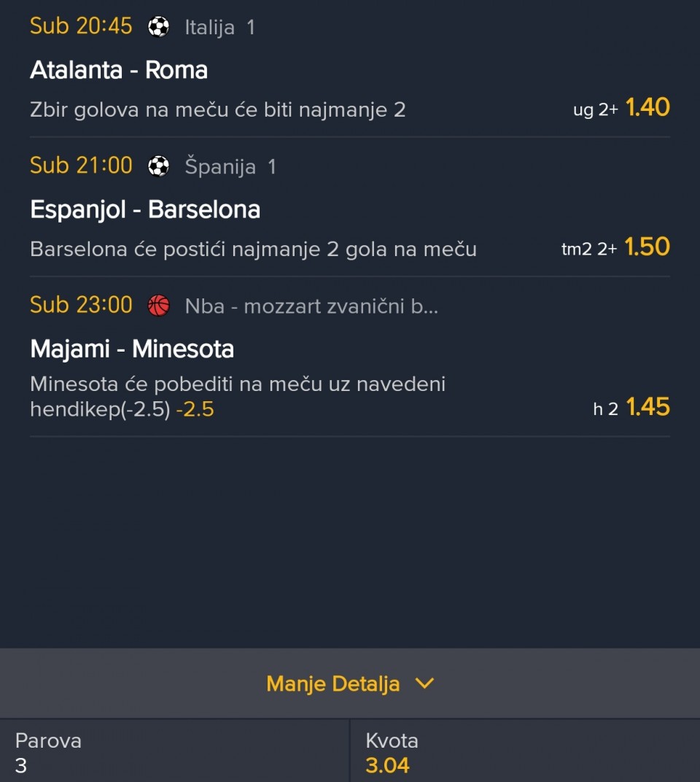Image resolution: width=700 pixels, height=782 pixels.
Task: Click the 1.50 odds for tm2 2+
Action: 647,247
